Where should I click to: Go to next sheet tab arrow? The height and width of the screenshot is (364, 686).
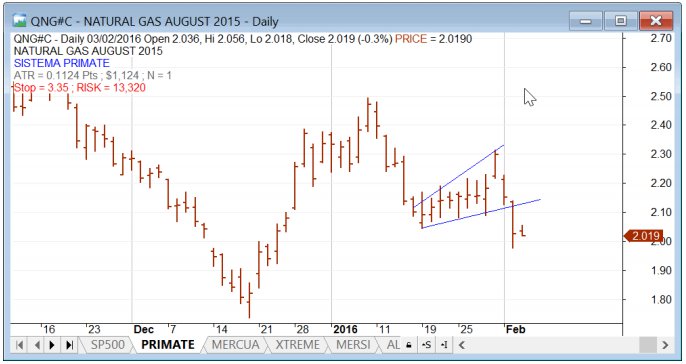(x=52, y=345)
